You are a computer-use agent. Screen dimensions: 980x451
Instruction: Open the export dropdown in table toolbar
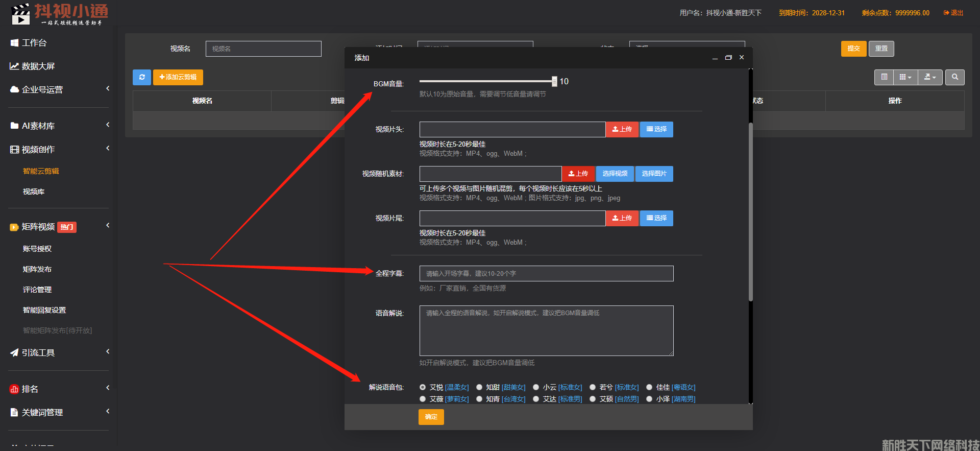pos(930,77)
